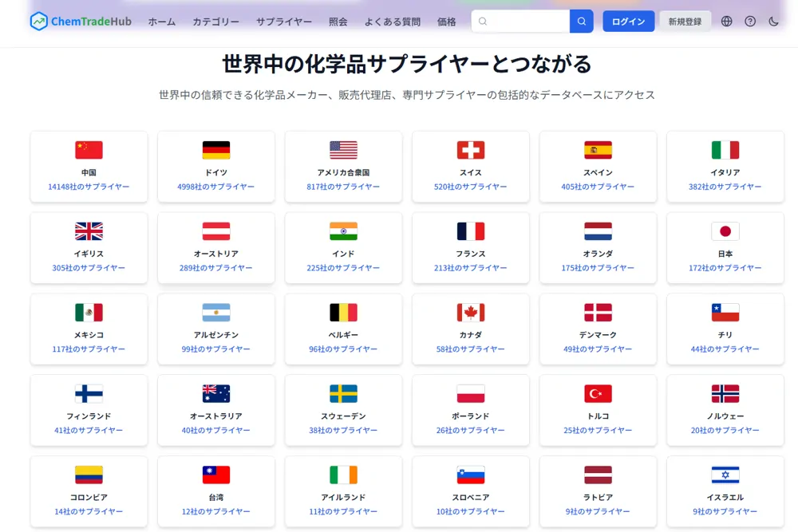Go to the サプライヤー navigation item

(x=284, y=22)
